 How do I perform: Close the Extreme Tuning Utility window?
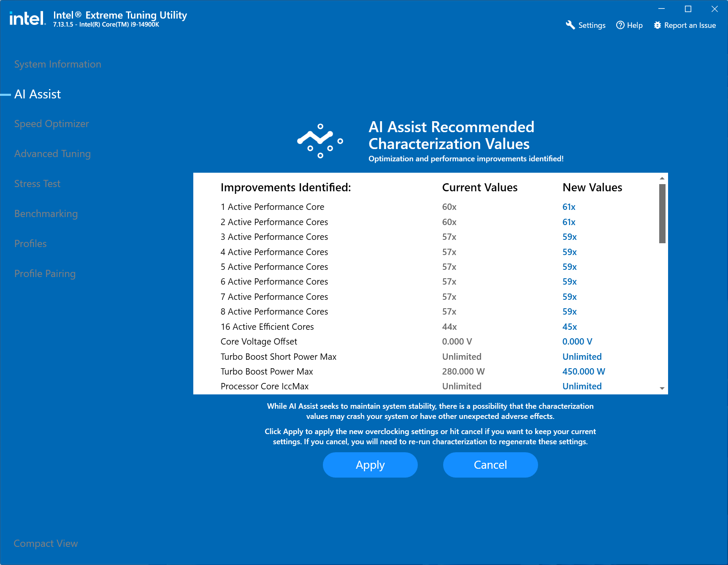(x=714, y=9)
